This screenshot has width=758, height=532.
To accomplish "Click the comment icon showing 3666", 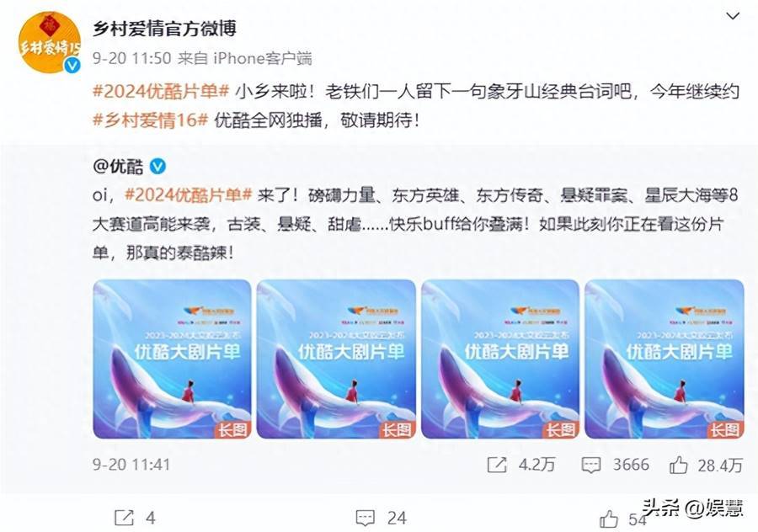I will [590, 465].
